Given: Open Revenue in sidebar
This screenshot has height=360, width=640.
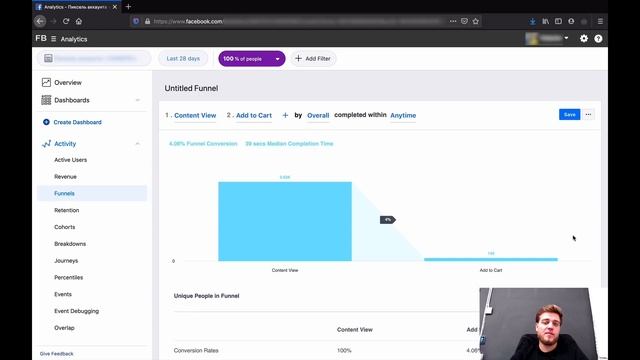Looking at the screenshot, I should point(65,177).
